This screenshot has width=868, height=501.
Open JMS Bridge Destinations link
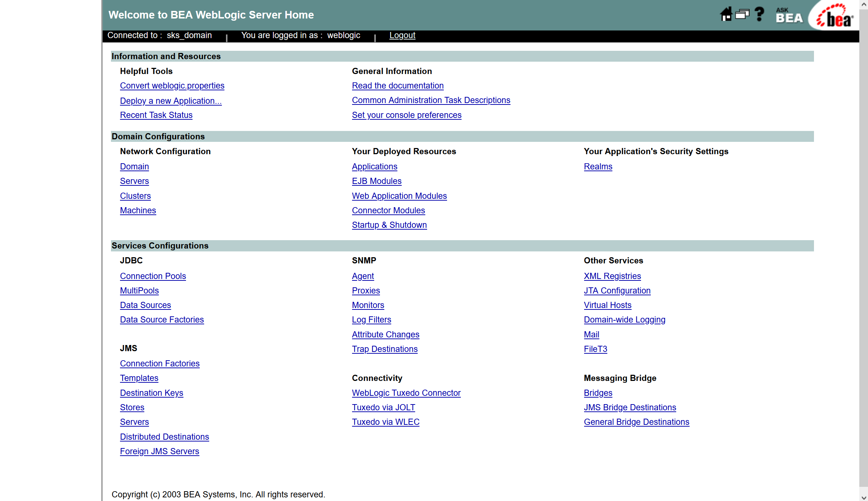[x=630, y=407]
